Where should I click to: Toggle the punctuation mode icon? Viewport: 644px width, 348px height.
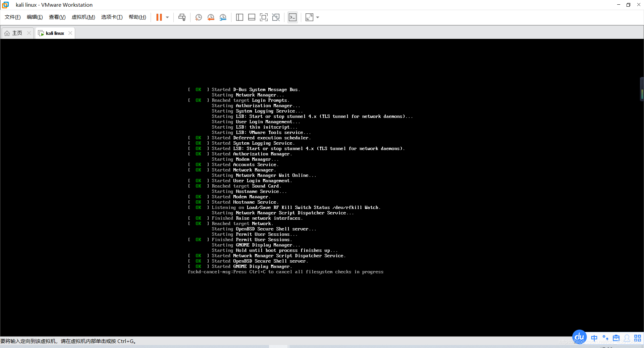click(605, 338)
